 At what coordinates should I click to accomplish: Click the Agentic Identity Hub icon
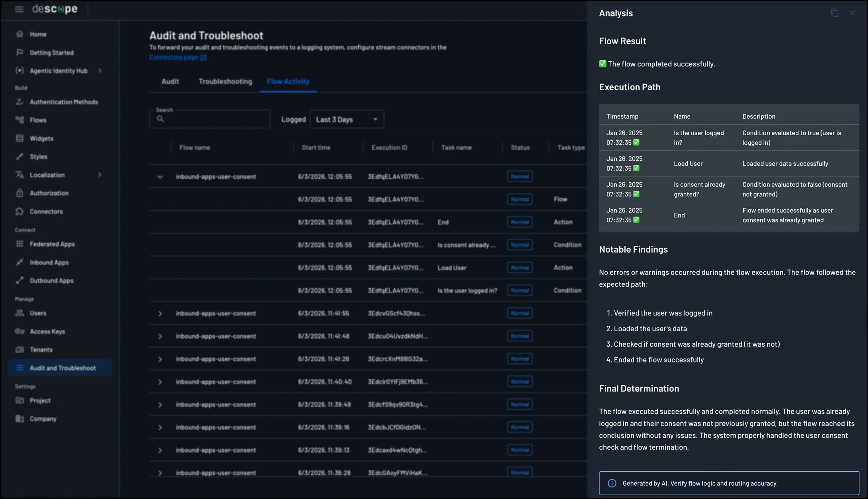(20, 71)
